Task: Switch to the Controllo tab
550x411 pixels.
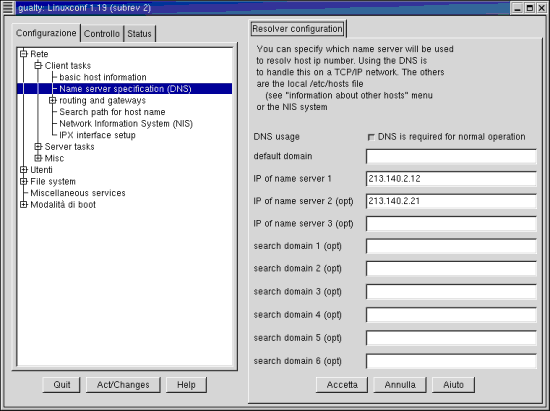Action: tap(102, 34)
